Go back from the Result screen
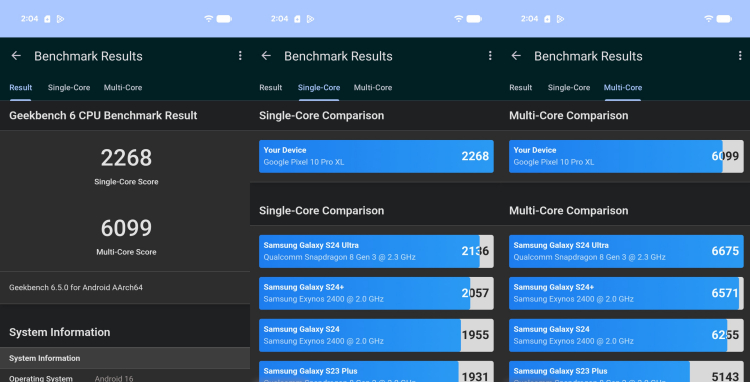Image resolution: width=750 pixels, height=382 pixels. click(16, 56)
